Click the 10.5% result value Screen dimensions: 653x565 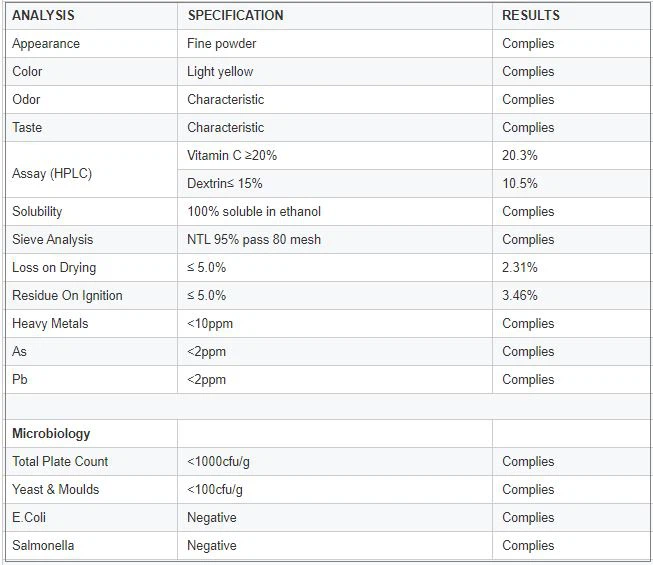coord(520,184)
